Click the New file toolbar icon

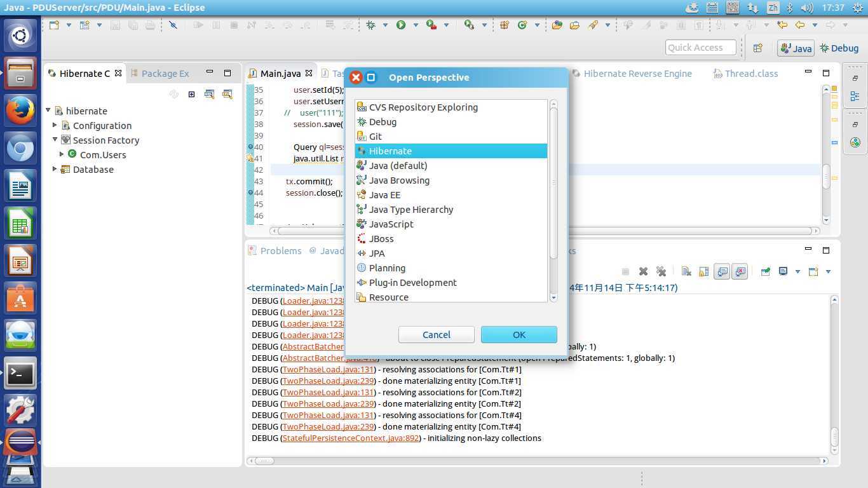[x=54, y=25]
